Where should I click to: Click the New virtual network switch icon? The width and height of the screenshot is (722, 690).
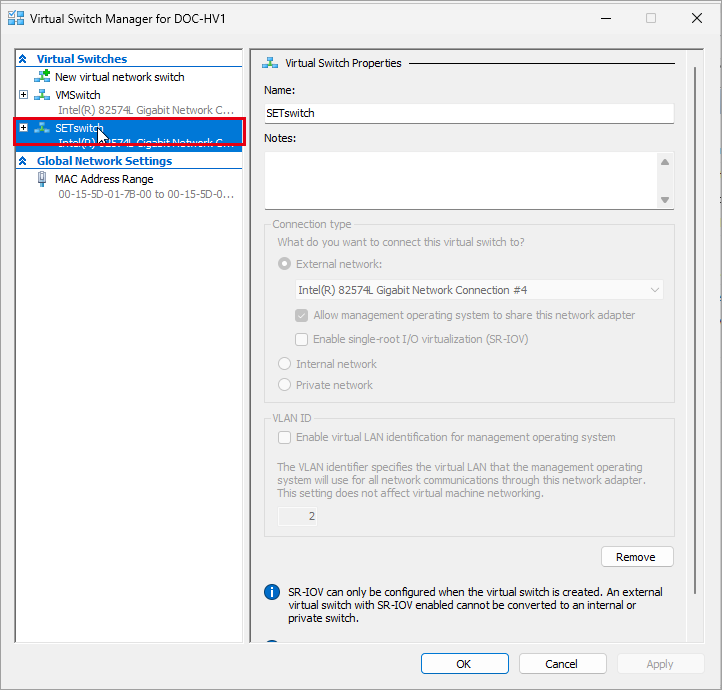click(x=42, y=76)
